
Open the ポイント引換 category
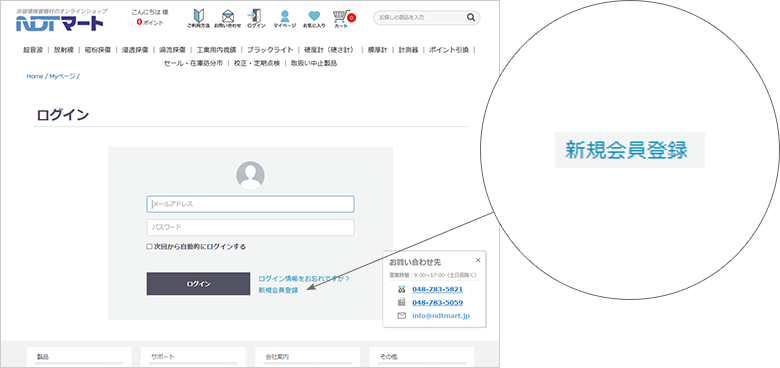(x=449, y=50)
